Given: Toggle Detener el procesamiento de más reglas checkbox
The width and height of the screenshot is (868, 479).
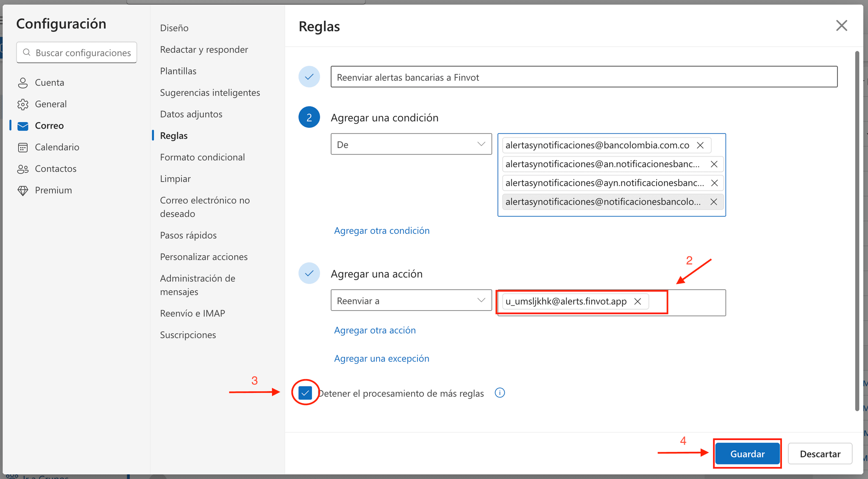Looking at the screenshot, I should click(305, 393).
